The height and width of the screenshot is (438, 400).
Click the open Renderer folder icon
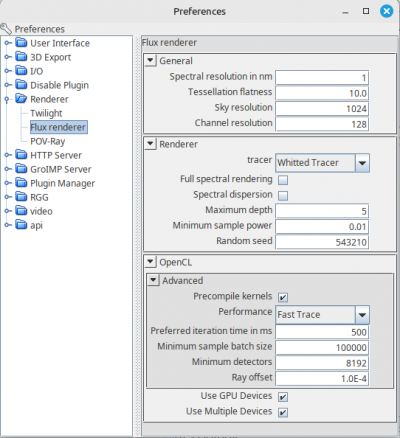click(x=21, y=99)
